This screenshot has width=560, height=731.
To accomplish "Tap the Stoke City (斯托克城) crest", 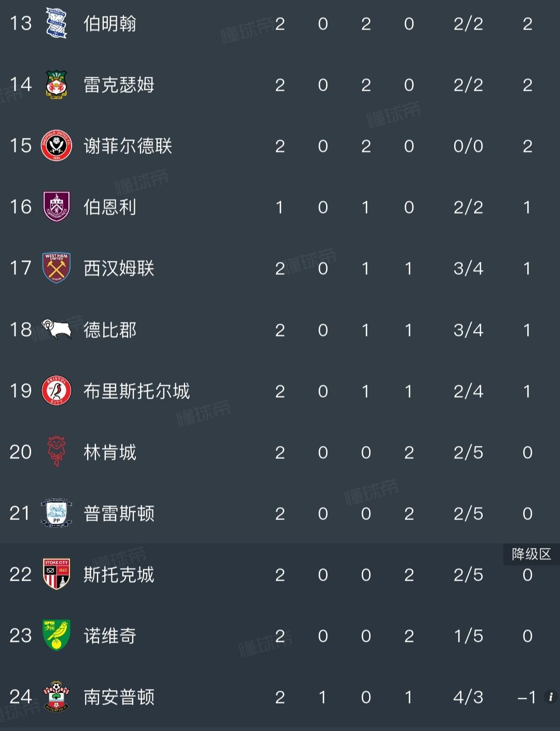I will (x=56, y=574).
